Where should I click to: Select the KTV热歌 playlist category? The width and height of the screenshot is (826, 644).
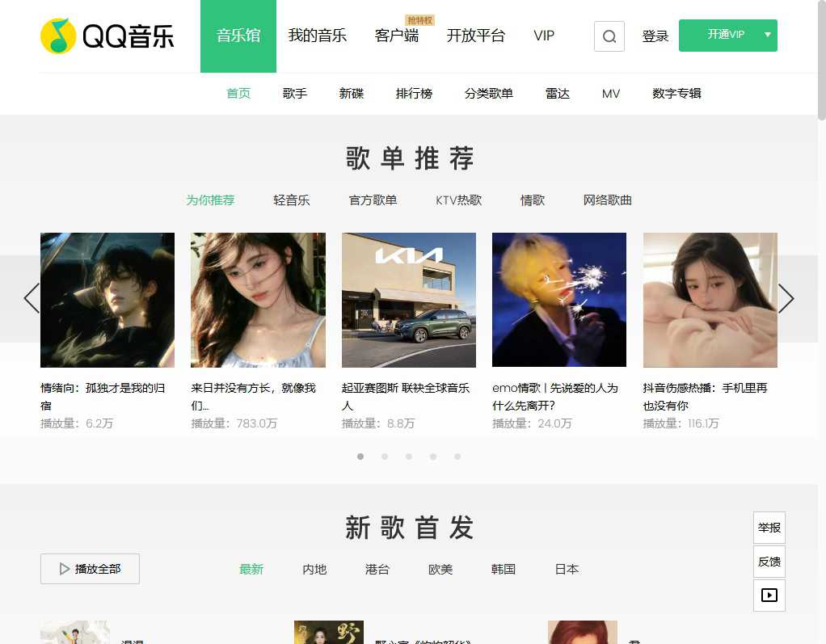(458, 200)
